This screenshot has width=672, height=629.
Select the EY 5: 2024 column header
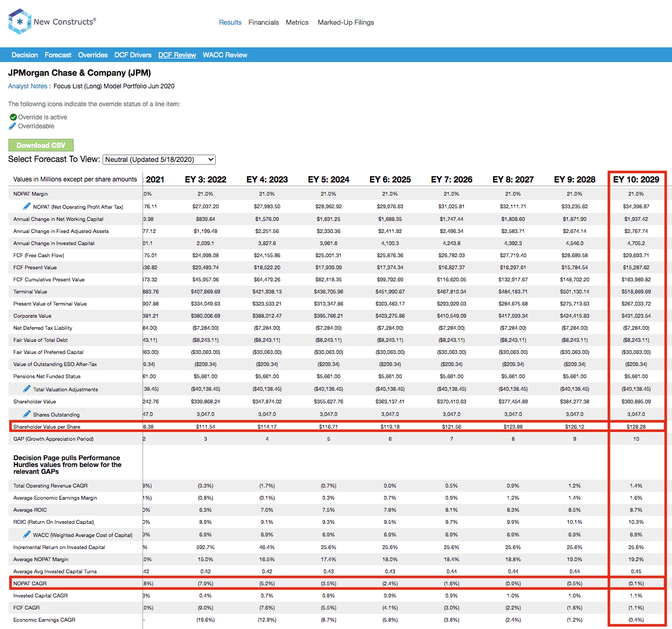click(x=329, y=179)
